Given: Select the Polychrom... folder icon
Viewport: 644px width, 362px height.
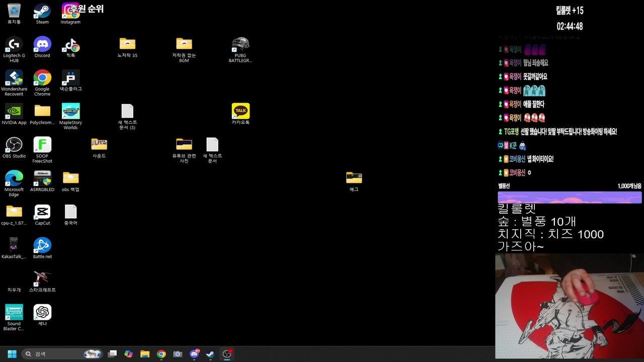Looking at the screenshot, I should pos(42,114).
